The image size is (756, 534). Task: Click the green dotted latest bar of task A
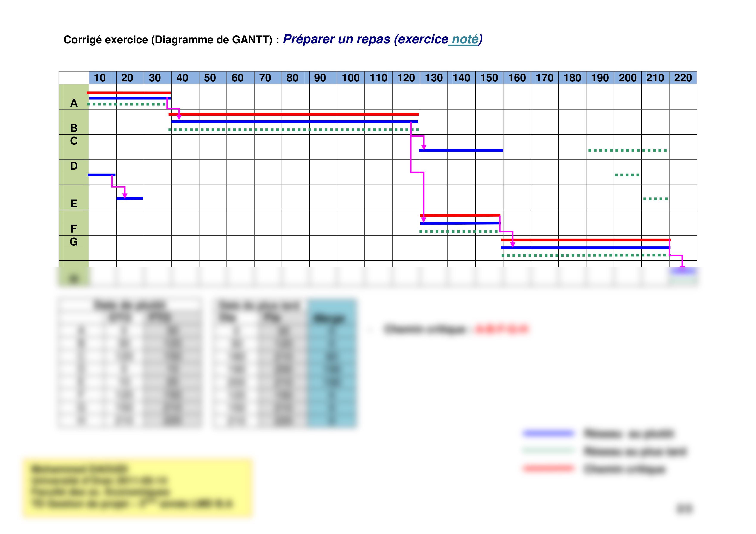(127, 104)
